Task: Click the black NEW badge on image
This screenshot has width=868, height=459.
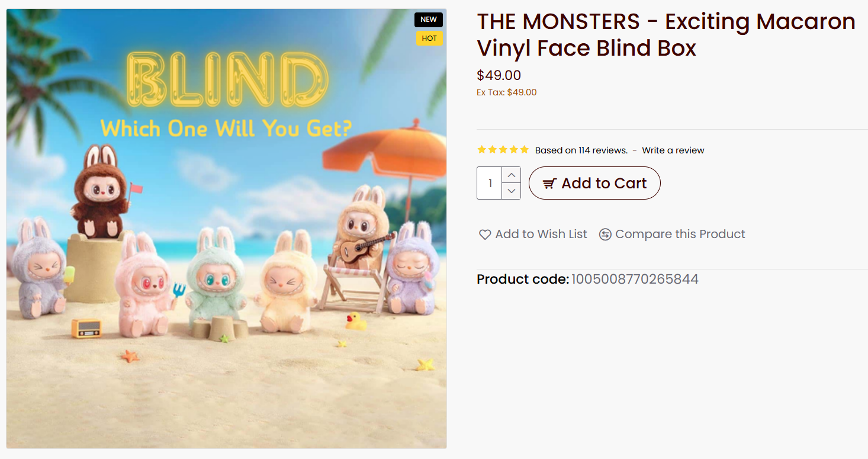Action: point(429,20)
